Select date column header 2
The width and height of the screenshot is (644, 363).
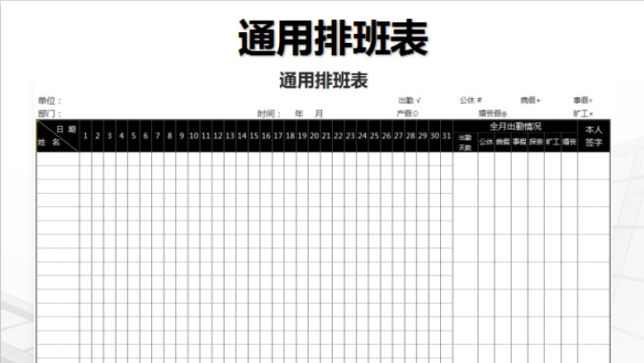(x=97, y=136)
